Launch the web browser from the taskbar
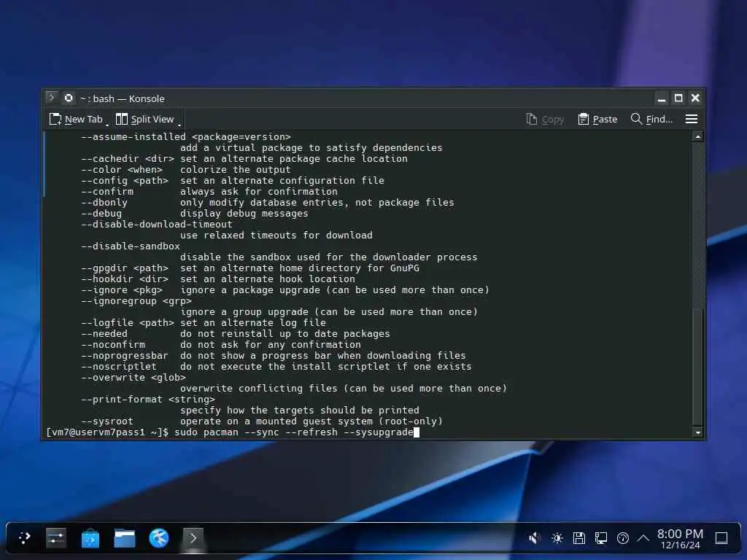This screenshot has width=747, height=560. click(158, 538)
